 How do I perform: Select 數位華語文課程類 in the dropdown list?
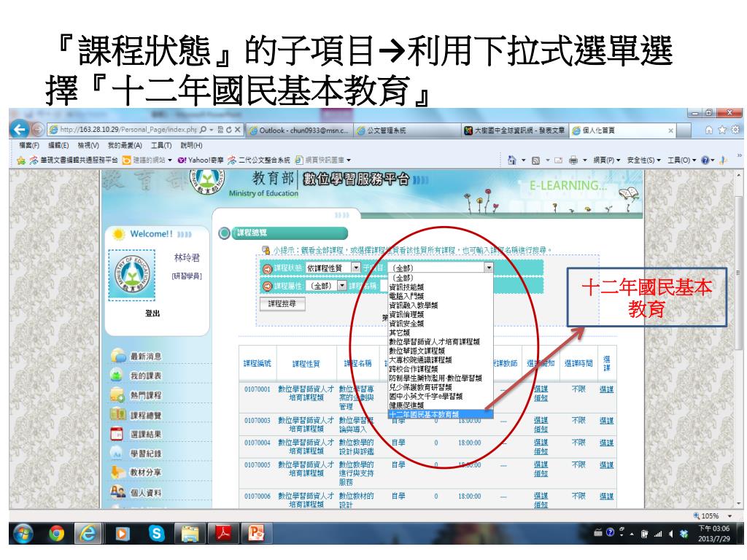(440, 351)
